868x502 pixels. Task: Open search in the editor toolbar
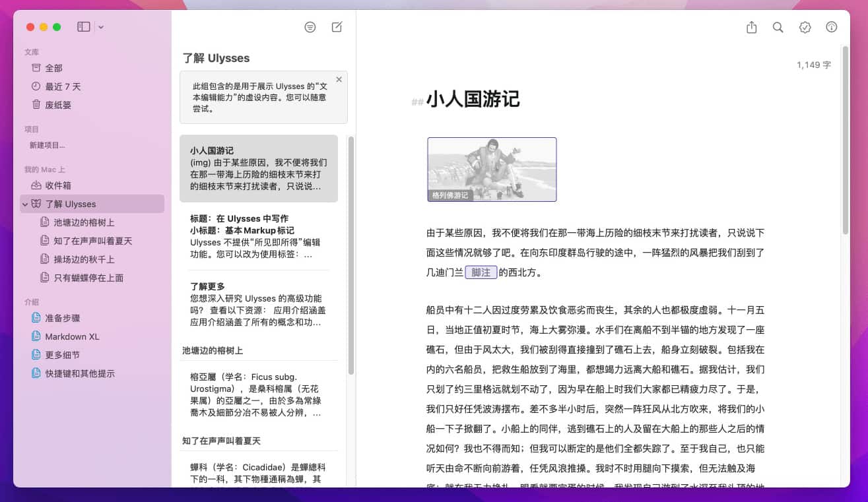click(778, 27)
